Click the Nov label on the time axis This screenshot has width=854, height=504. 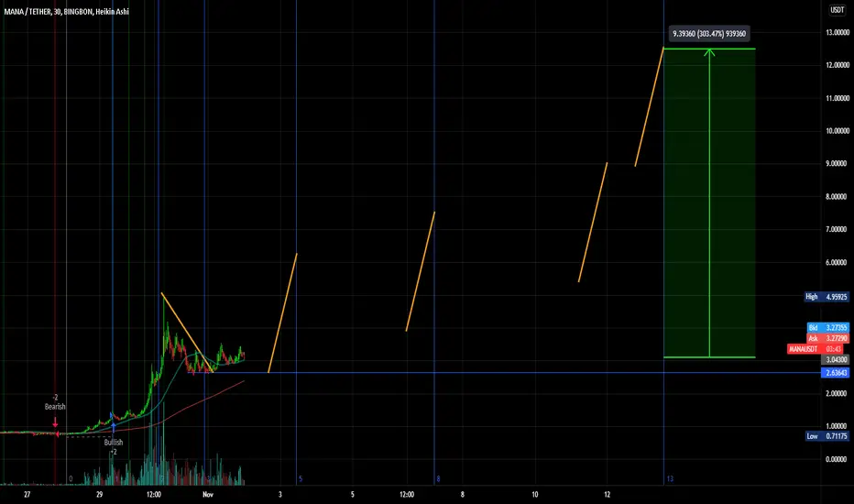[x=207, y=495]
